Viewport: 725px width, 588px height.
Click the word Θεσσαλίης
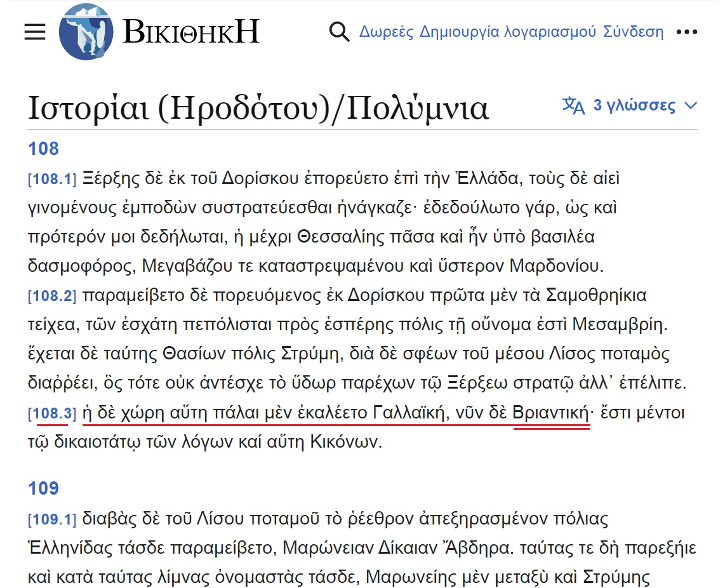point(341,236)
